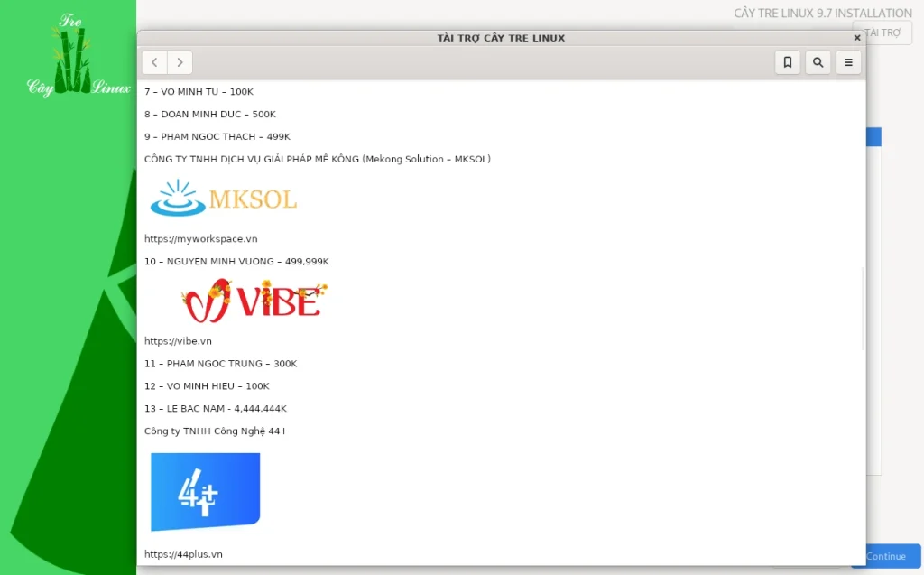Click the blue 44+ logo image

coord(205,491)
